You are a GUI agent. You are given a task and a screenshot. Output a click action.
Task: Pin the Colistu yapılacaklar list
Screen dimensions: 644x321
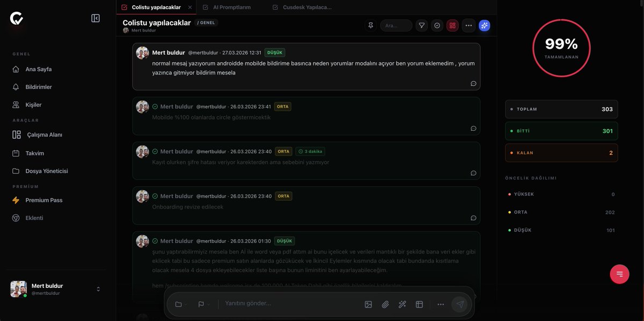(370, 25)
